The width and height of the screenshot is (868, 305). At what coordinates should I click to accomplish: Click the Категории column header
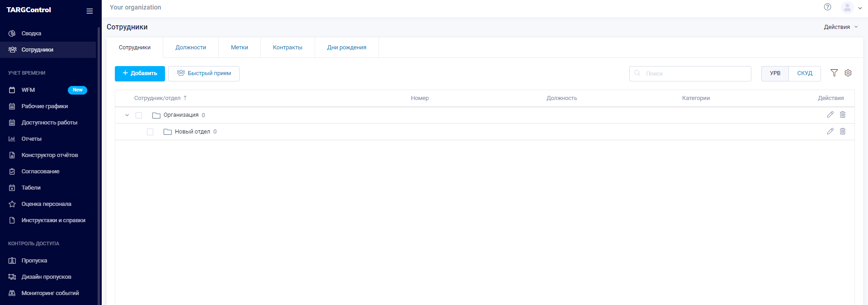tap(696, 98)
